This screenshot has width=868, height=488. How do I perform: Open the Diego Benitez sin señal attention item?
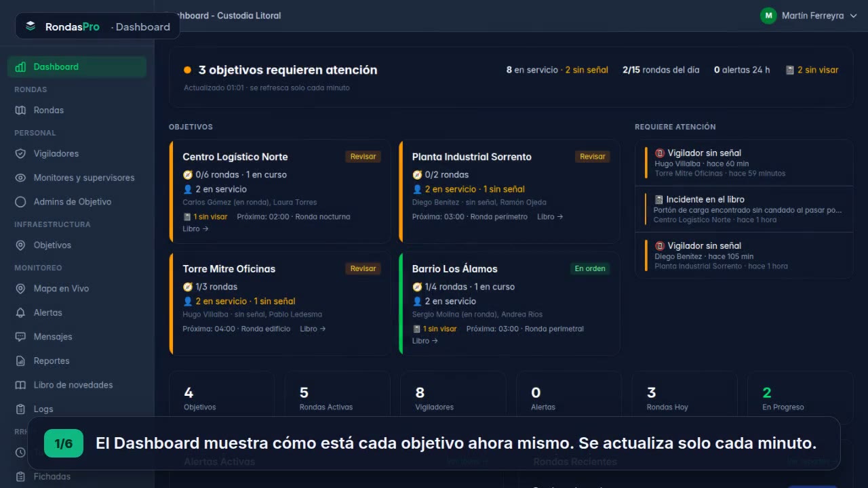pyautogui.click(x=744, y=256)
